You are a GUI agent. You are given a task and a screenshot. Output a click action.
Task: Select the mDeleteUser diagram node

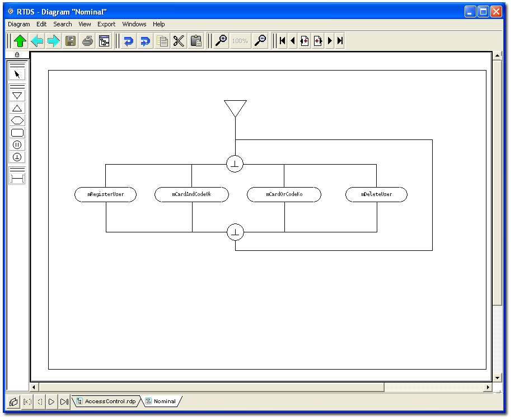pyautogui.click(x=376, y=194)
